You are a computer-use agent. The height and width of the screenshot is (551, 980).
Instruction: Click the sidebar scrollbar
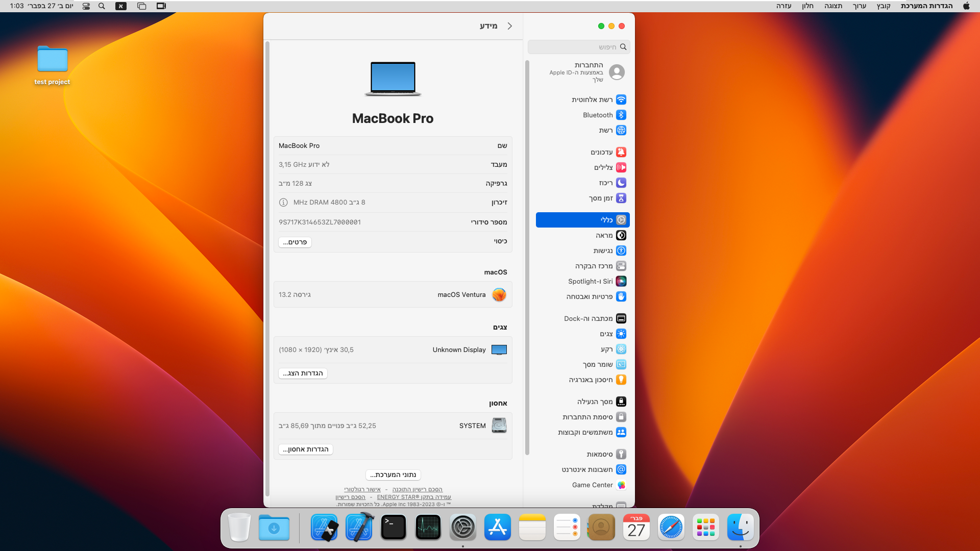pyautogui.click(x=527, y=258)
